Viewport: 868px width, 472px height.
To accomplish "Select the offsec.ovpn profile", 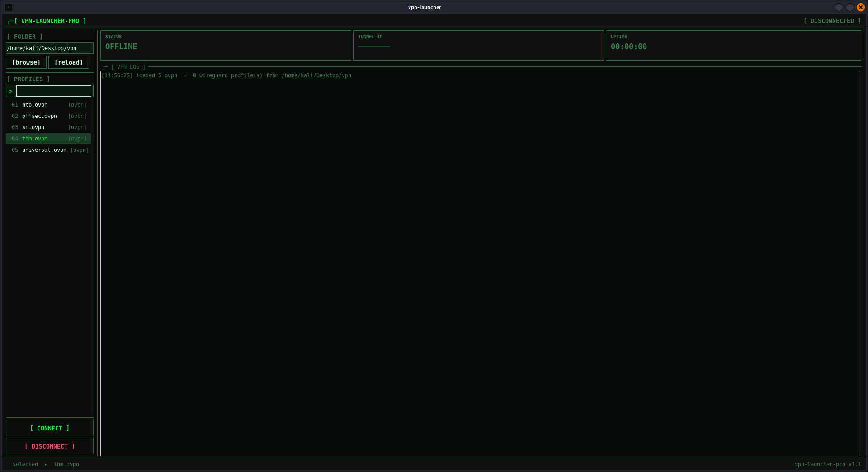I will point(48,116).
